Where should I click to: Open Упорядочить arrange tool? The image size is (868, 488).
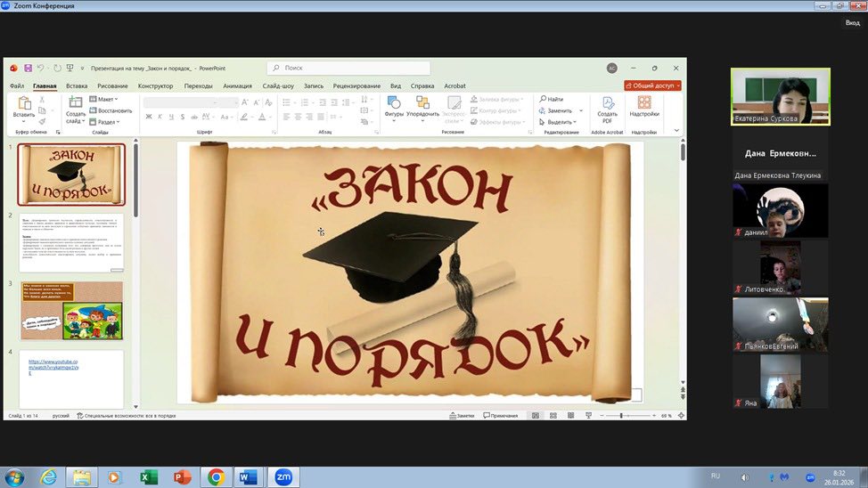[422, 104]
